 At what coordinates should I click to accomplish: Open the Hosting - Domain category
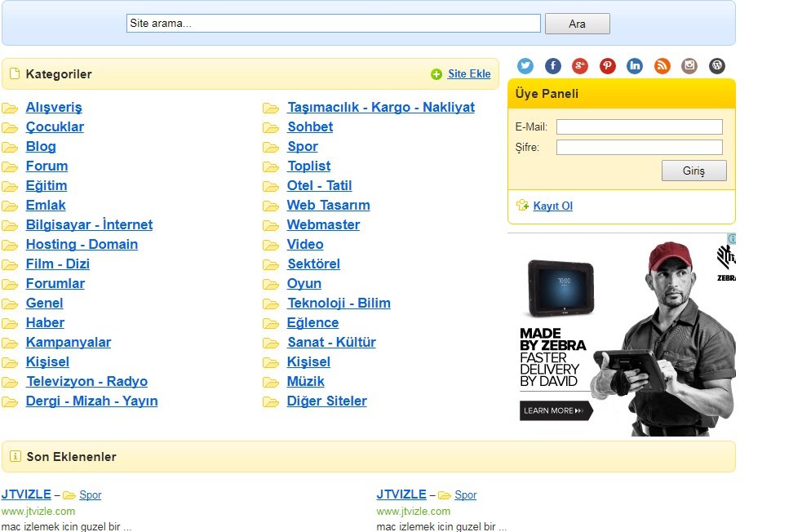coord(82,245)
